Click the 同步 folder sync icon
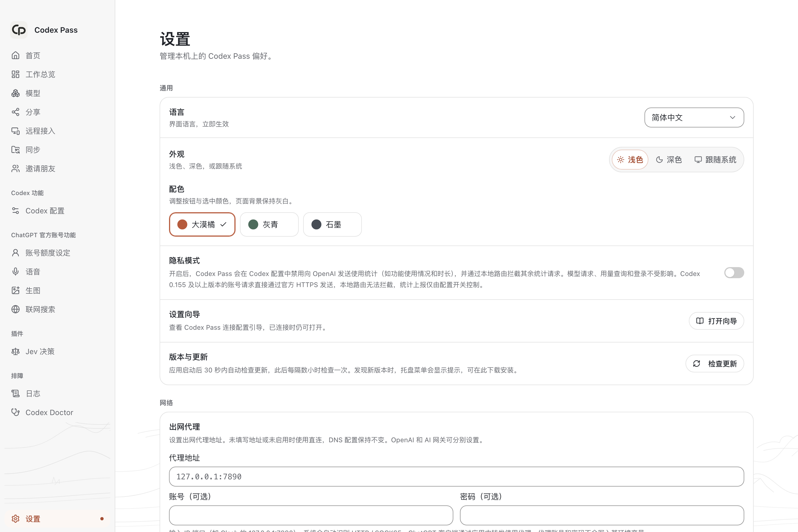 click(16, 150)
